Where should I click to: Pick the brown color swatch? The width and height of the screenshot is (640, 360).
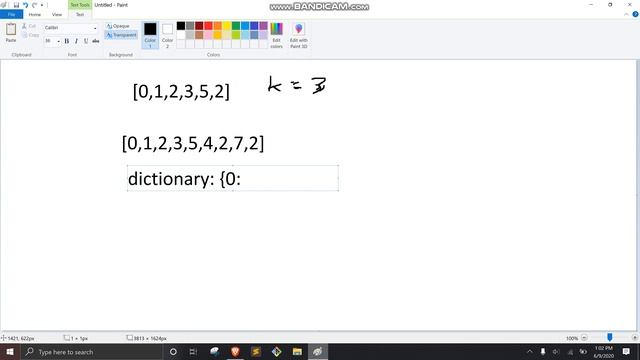pyautogui.click(x=199, y=35)
